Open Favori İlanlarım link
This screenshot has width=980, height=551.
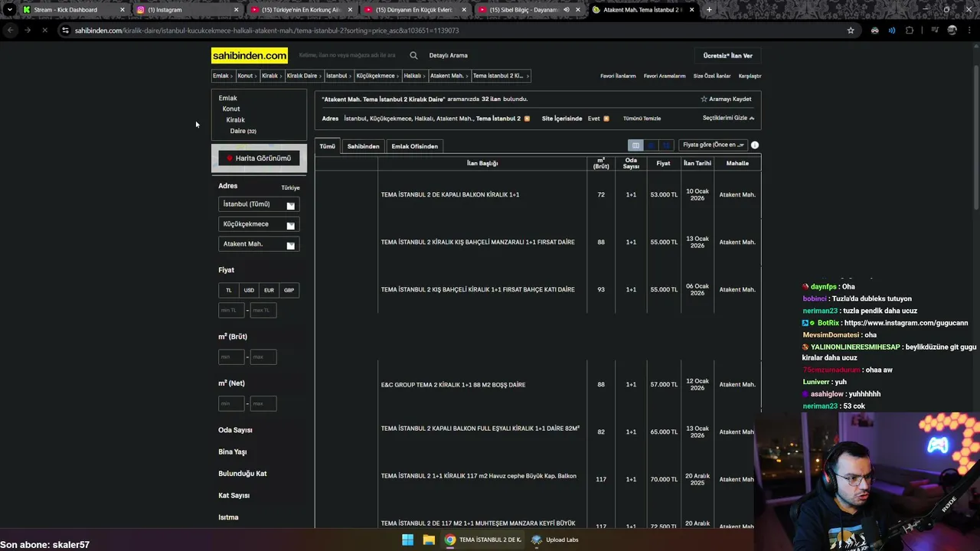(x=618, y=76)
